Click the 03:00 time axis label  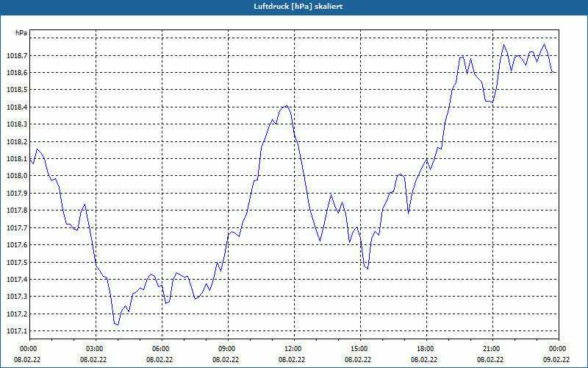96,349
